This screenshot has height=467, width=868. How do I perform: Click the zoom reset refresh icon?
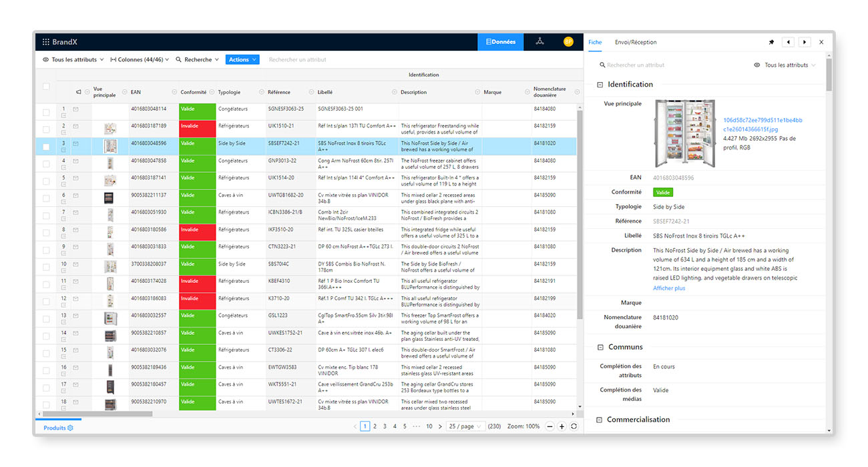574,426
